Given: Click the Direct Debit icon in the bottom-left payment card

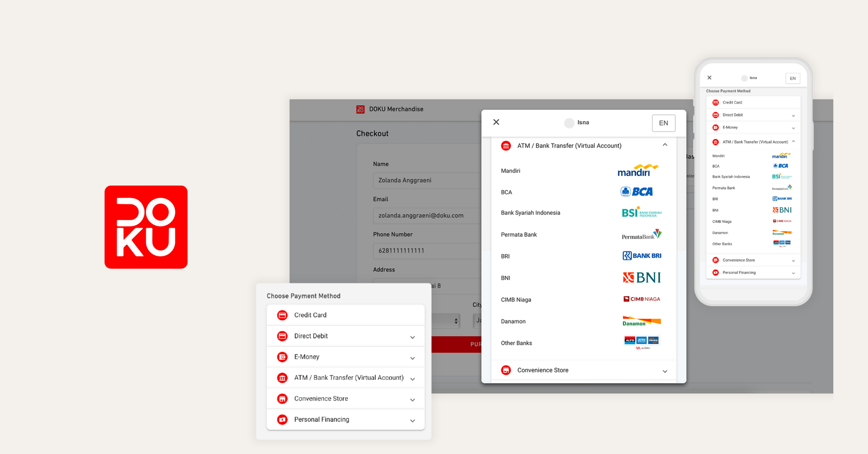Looking at the screenshot, I should pos(282,336).
